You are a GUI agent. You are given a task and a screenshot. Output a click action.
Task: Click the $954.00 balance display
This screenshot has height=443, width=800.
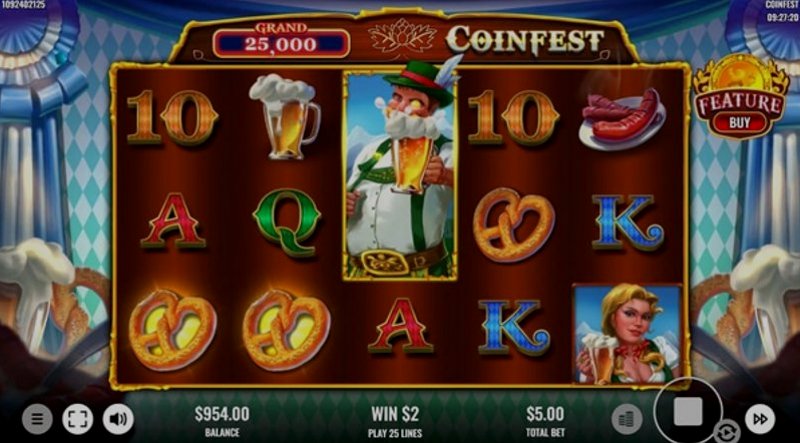[x=222, y=420]
